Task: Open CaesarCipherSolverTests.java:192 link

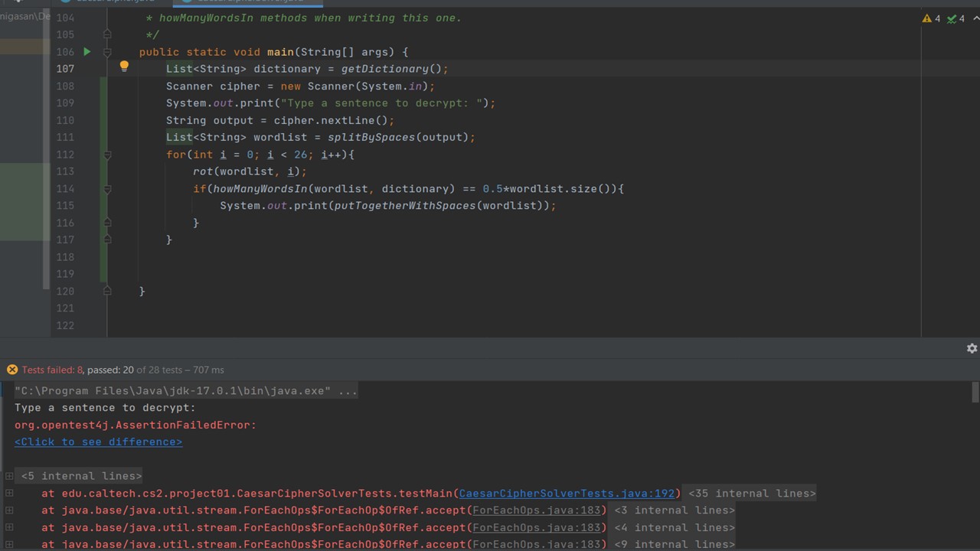Action: click(569, 494)
